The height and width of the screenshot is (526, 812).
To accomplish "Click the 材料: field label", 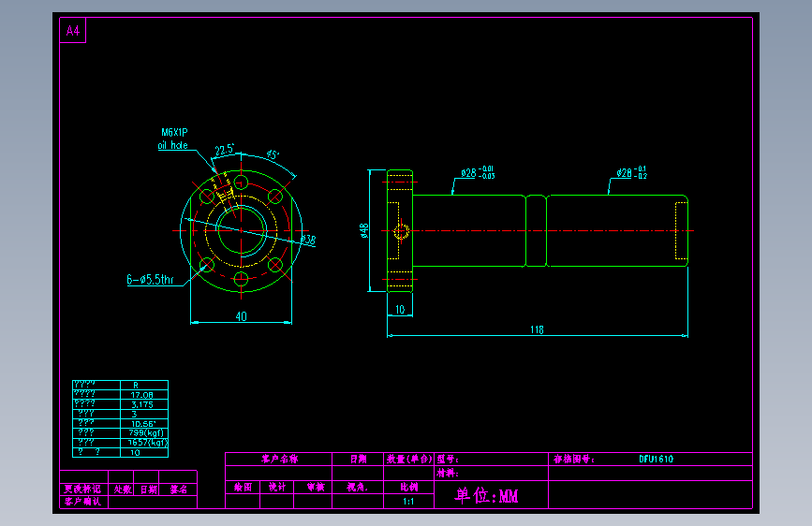I will click(448, 473).
